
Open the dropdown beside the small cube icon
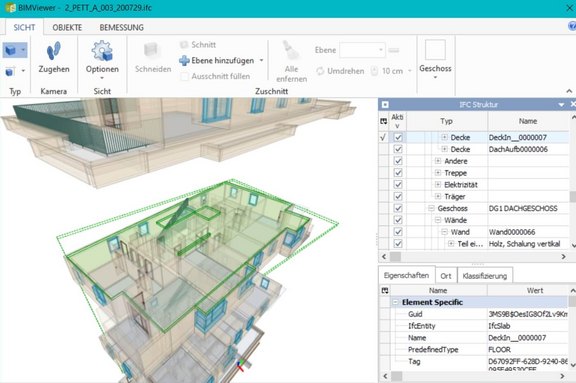(x=23, y=71)
